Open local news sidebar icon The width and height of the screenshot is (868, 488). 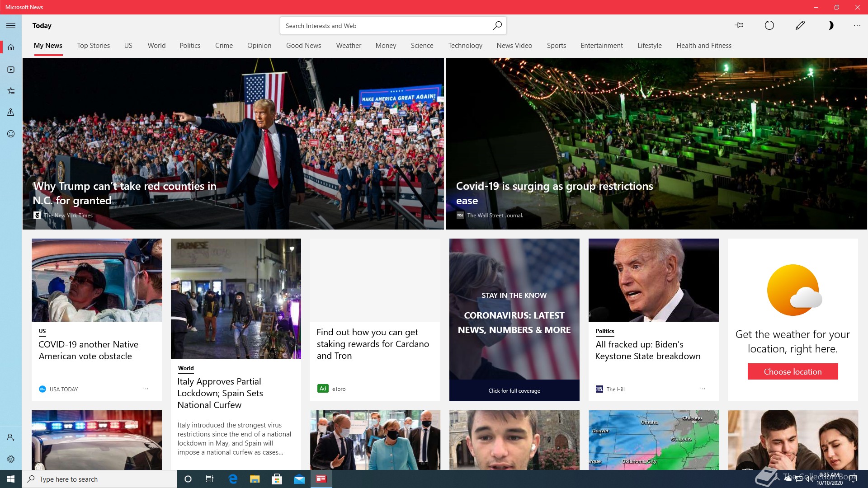11,112
